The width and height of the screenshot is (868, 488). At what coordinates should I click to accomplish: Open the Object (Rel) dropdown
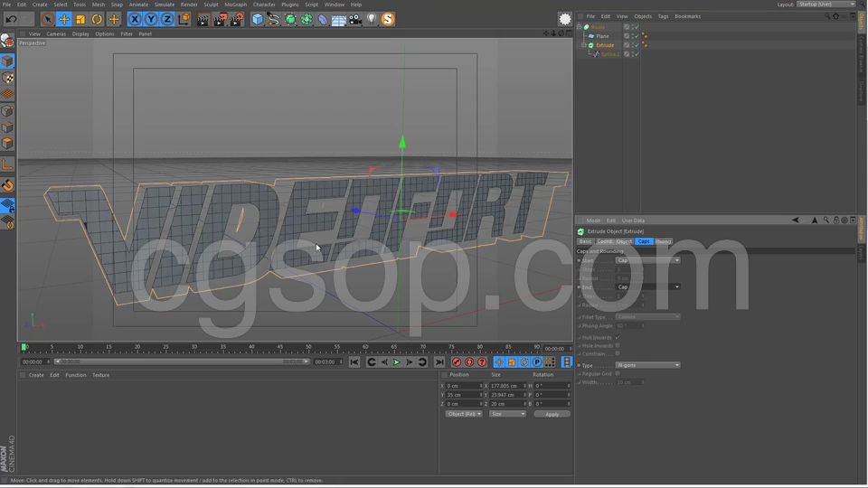coord(464,414)
